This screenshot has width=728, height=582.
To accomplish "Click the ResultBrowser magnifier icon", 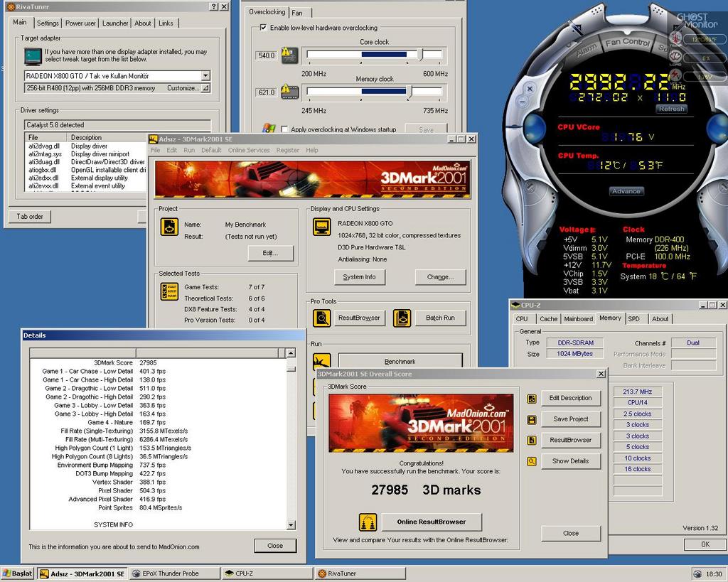I will tap(321, 318).
